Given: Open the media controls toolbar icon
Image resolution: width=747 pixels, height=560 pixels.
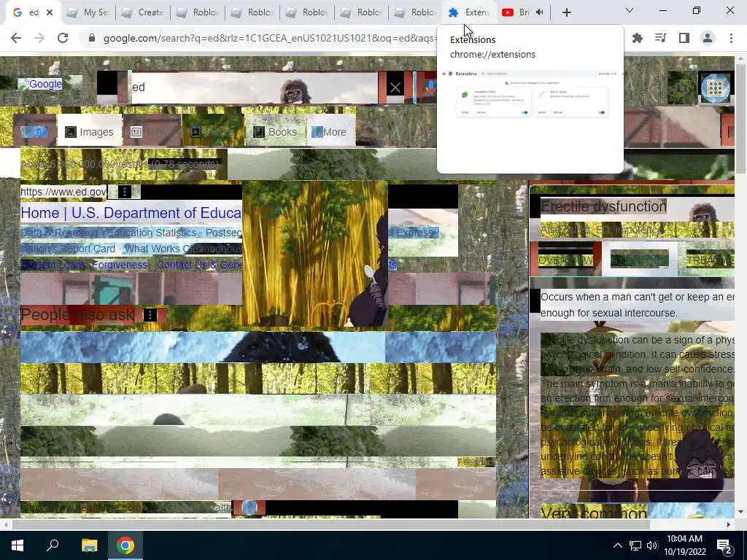Looking at the screenshot, I should click(x=661, y=38).
